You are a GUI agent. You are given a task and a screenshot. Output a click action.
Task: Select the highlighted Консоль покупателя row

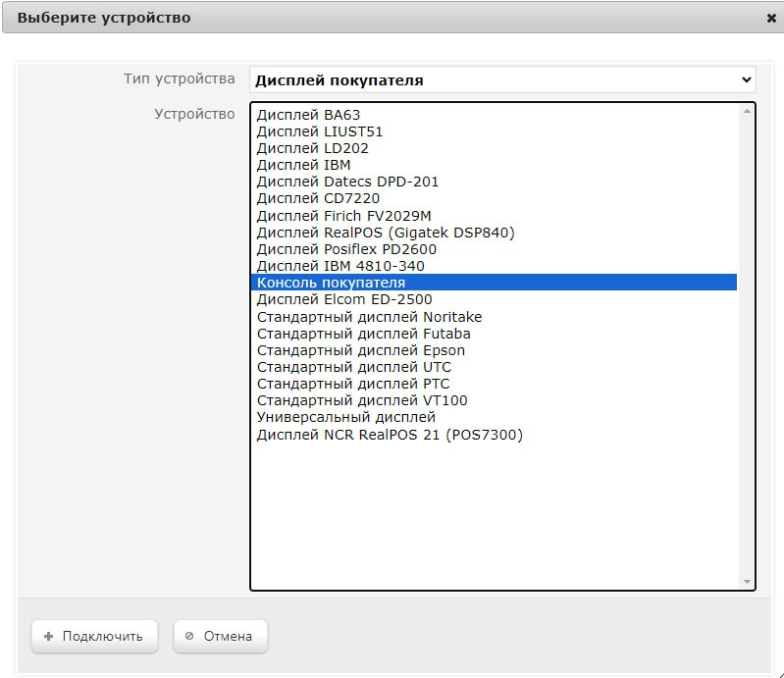494,283
